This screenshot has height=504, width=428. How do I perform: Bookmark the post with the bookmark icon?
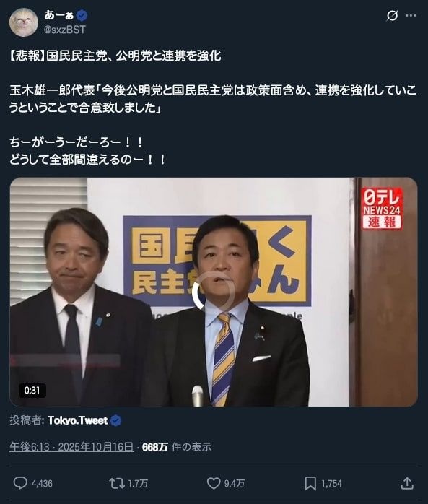click(x=310, y=483)
